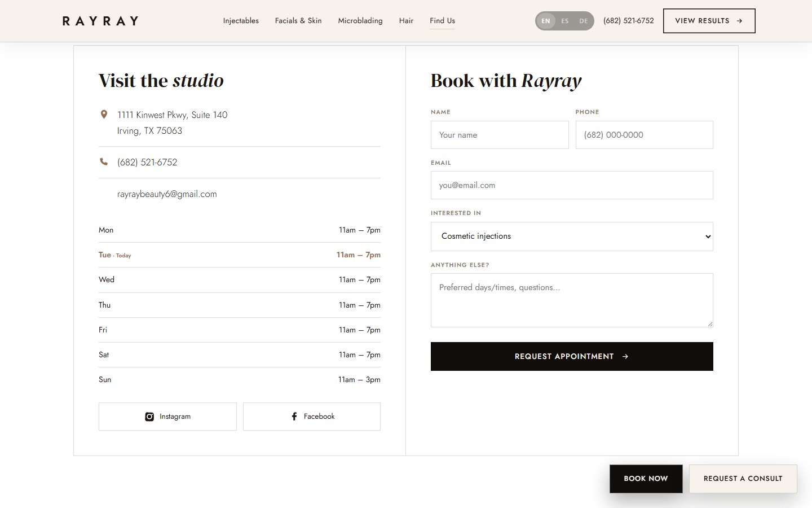
Task: Click the map pin icon beside the address
Action: 104,115
